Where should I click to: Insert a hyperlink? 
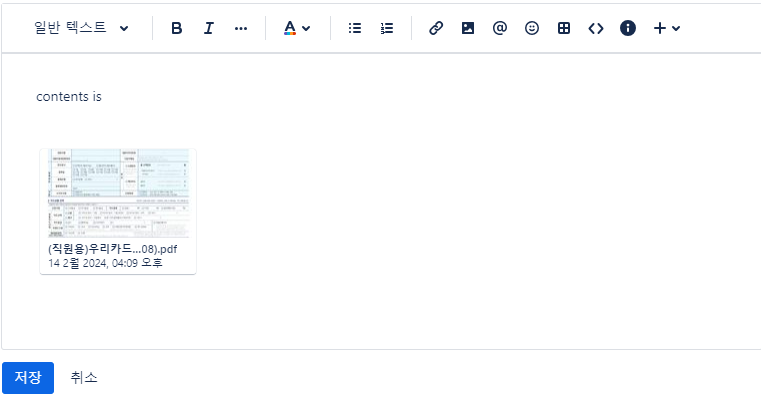(436, 28)
